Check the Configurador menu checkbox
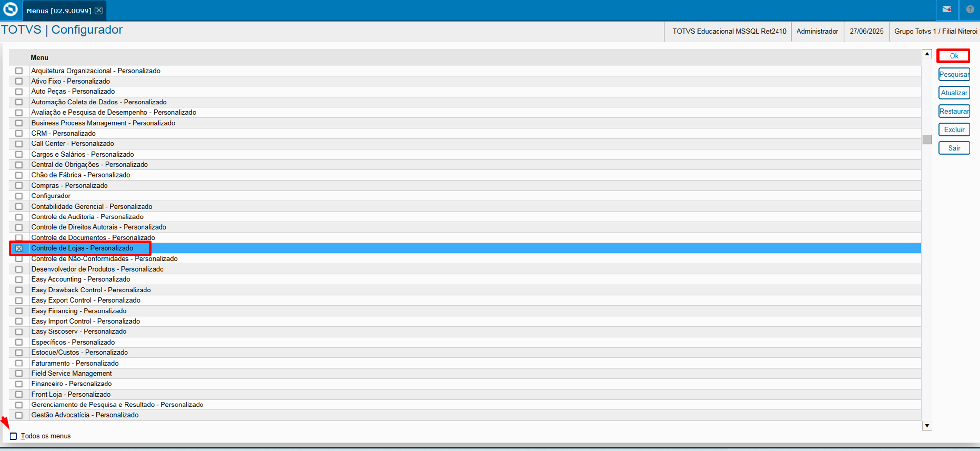 [19, 196]
